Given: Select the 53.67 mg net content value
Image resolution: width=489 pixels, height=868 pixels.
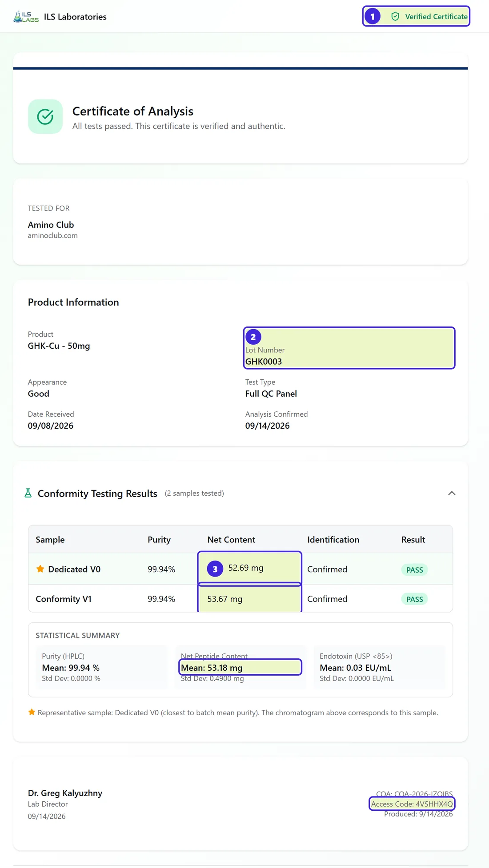Looking at the screenshot, I should coord(225,599).
